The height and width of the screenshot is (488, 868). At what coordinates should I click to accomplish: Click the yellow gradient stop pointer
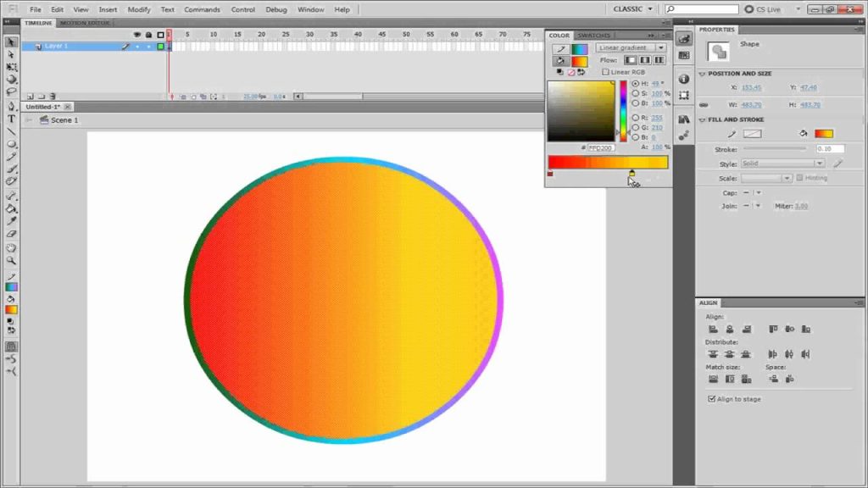(632, 174)
